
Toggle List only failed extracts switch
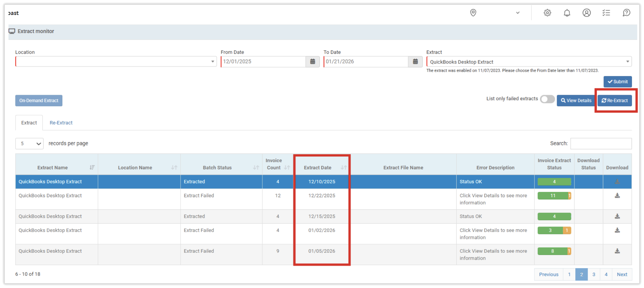coord(547,99)
